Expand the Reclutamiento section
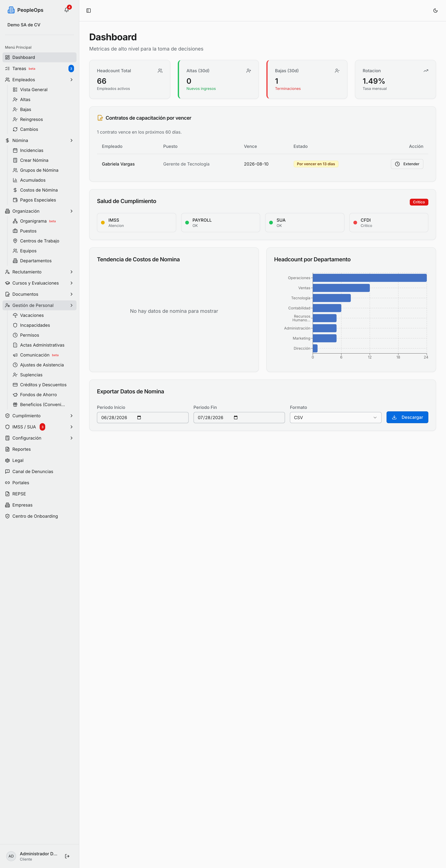This screenshot has height=868, width=446. coord(39,272)
